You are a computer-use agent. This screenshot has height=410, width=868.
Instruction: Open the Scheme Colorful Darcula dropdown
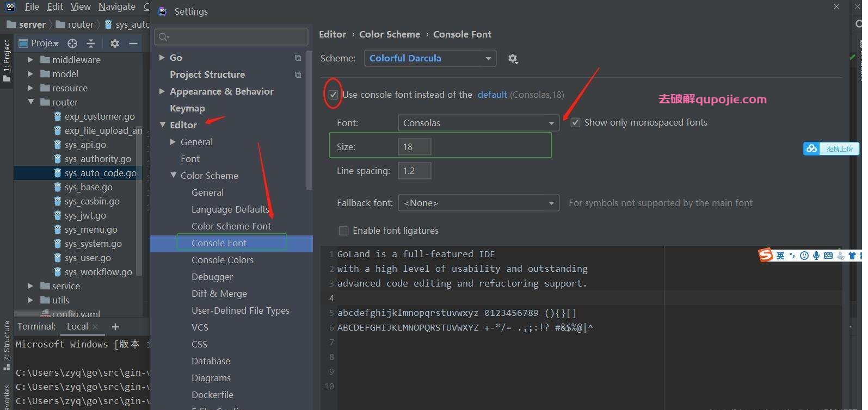(430, 58)
